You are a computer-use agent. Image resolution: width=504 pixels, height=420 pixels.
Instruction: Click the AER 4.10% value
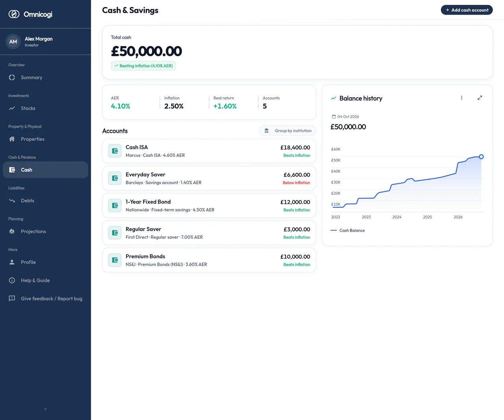pos(120,106)
